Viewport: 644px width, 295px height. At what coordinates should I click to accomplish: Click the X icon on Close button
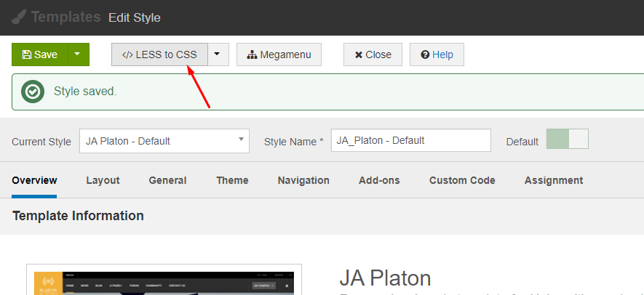(x=358, y=54)
